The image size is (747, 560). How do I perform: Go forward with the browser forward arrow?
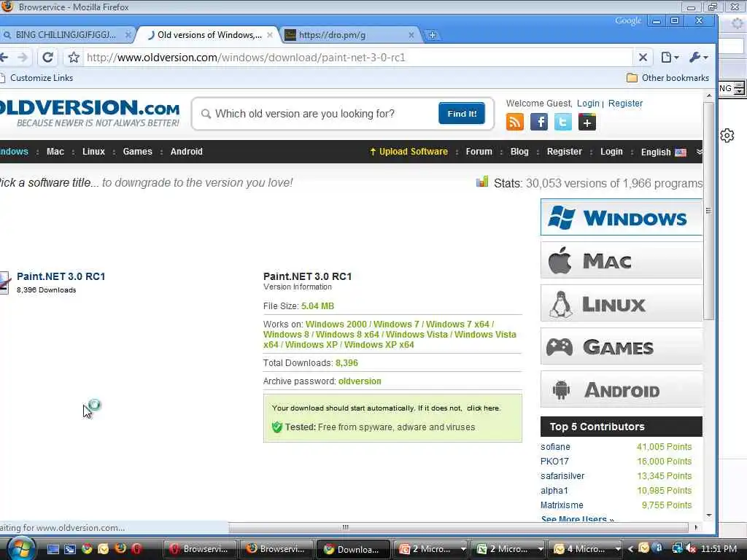(23, 58)
